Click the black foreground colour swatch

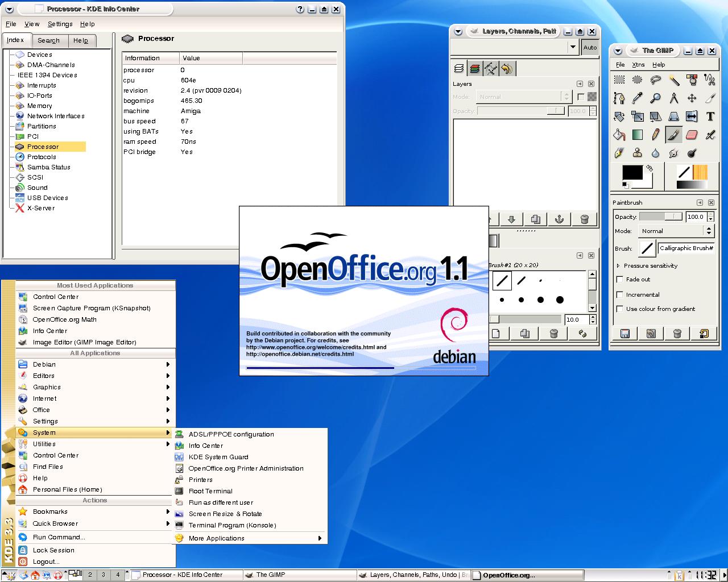pyautogui.click(x=632, y=173)
